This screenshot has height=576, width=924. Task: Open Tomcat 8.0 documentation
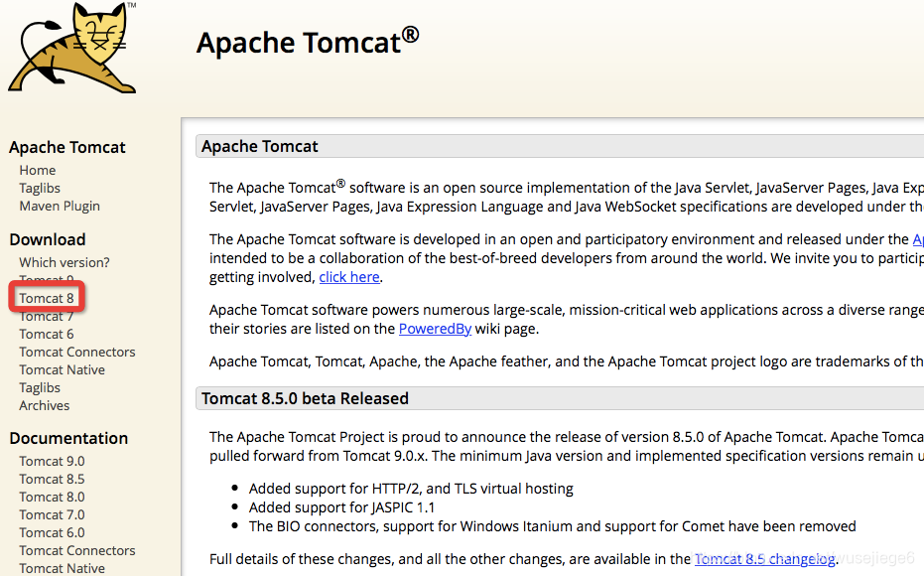52,497
